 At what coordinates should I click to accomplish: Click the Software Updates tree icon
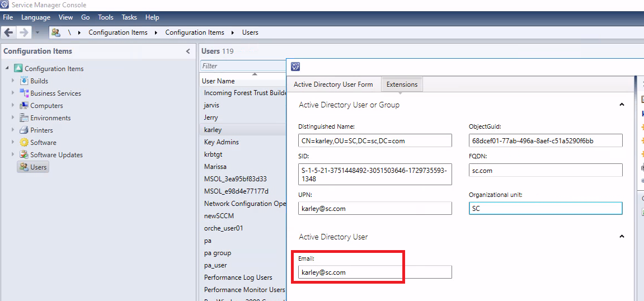click(24, 155)
